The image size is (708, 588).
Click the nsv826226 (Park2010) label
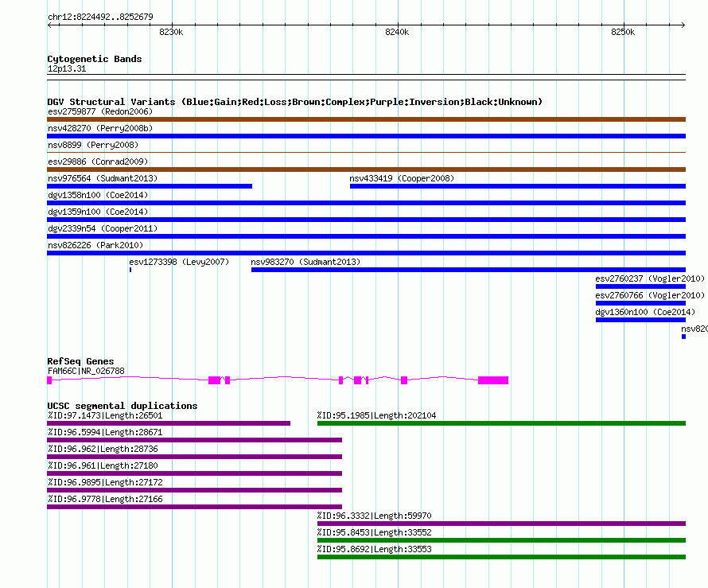point(95,245)
